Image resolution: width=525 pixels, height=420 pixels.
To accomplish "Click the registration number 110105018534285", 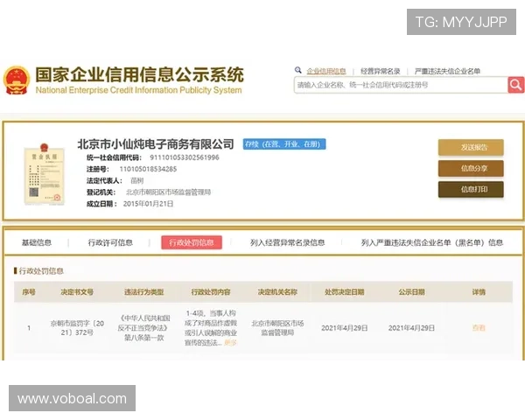I will coord(148,169).
